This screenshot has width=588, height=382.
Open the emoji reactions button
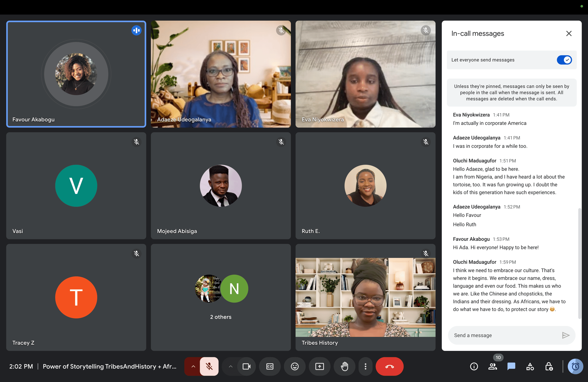point(294,366)
